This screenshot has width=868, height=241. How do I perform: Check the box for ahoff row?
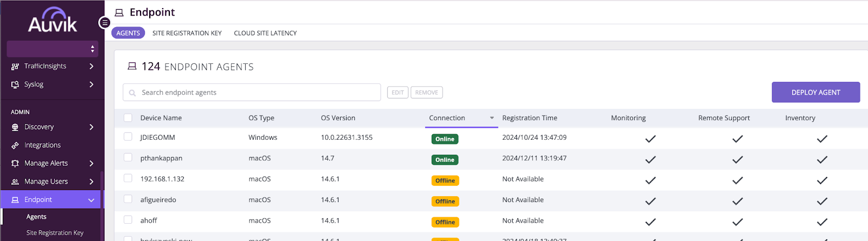pyautogui.click(x=128, y=219)
